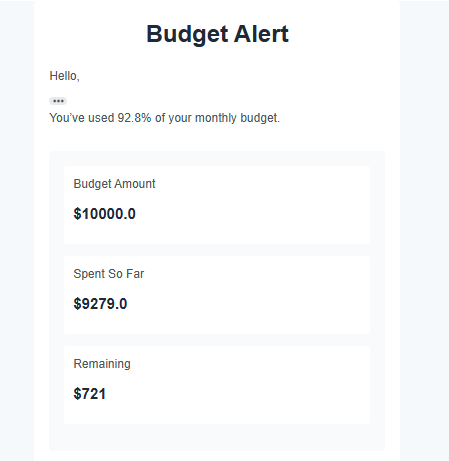Select the Hello greeting text
Viewport: 449px width, 461px height.
[x=64, y=76]
